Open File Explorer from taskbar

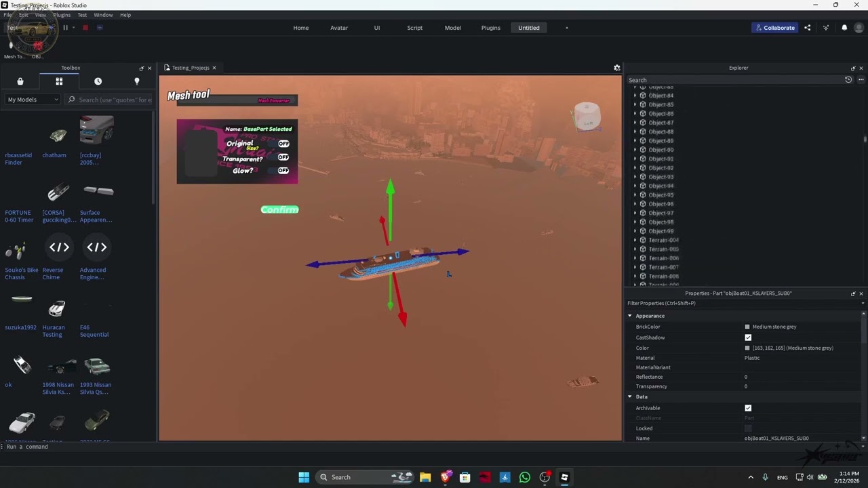425,477
